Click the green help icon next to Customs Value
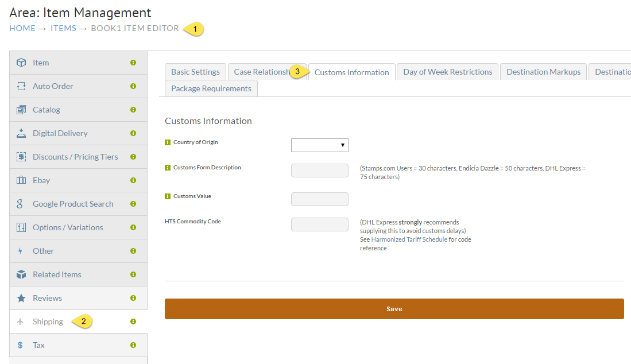Image resolution: width=631 pixels, height=364 pixels. pyautogui.click(x=168, y=196)
